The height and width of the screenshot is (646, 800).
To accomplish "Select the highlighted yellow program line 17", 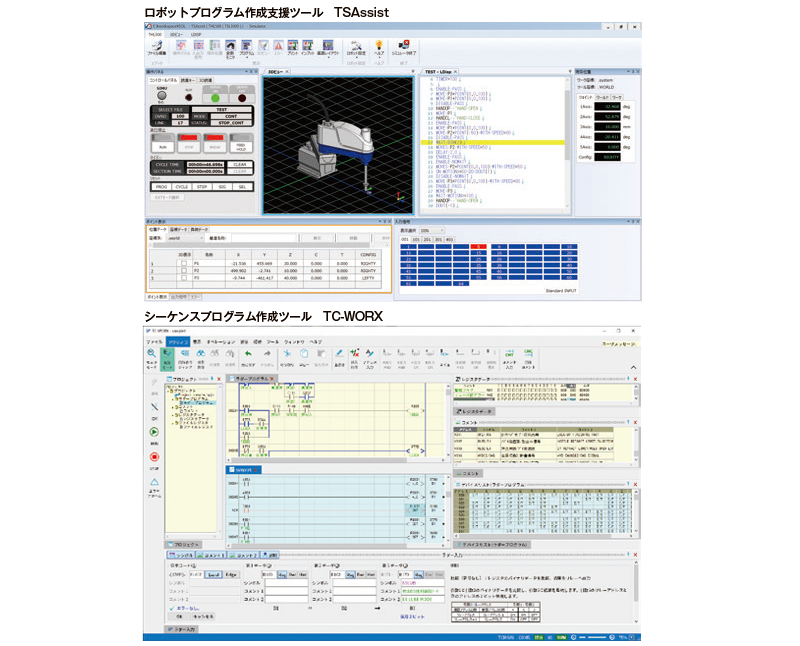I will [493, 142].
